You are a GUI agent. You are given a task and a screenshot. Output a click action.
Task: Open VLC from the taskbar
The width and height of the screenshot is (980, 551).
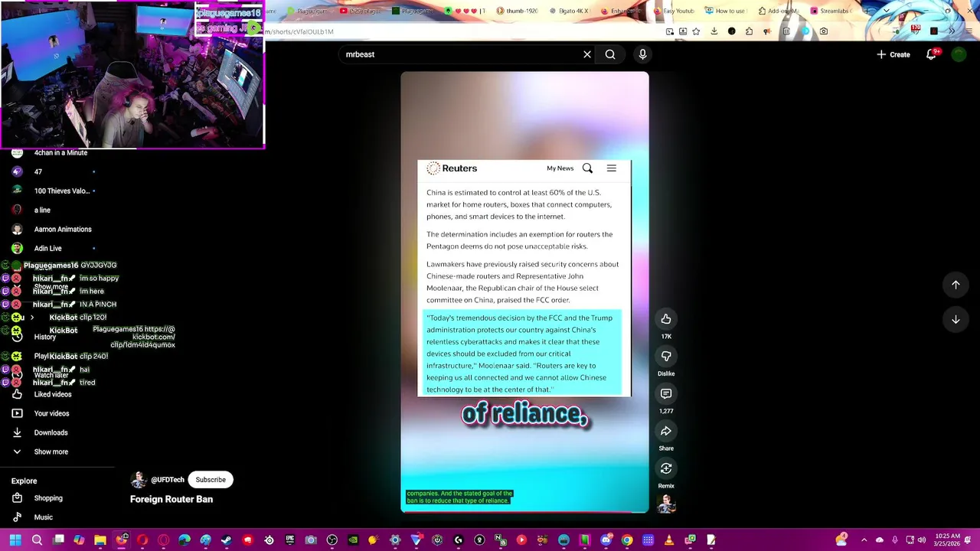tap(669, 540)
